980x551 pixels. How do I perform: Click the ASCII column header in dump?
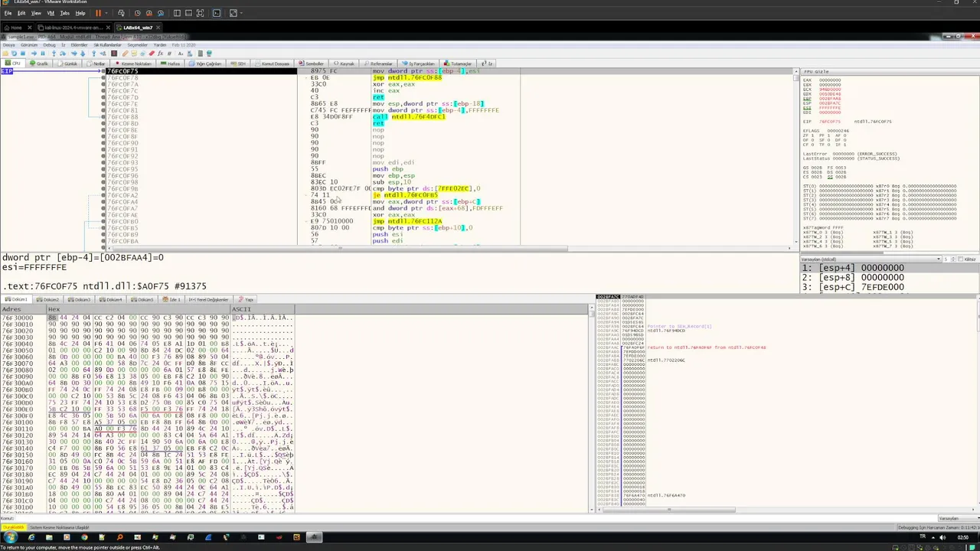click(262, 309)
